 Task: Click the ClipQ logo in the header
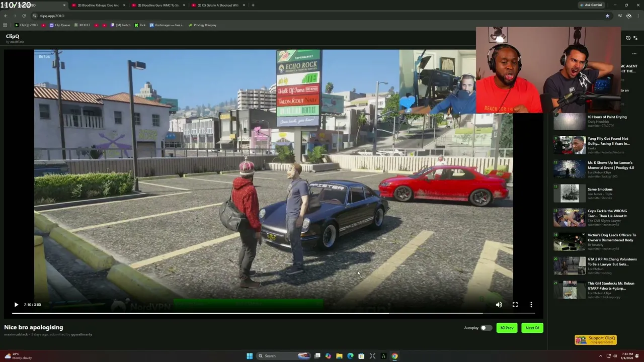(13, 36)
